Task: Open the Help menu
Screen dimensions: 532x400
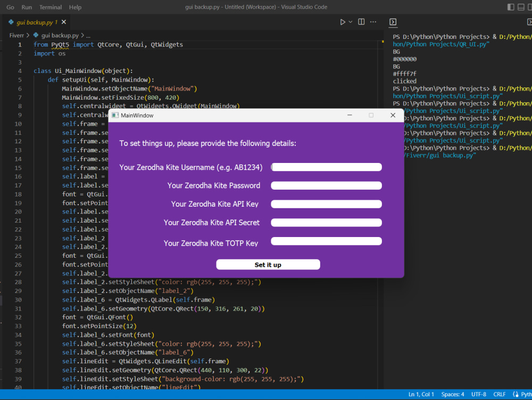Action: (75, 7)
